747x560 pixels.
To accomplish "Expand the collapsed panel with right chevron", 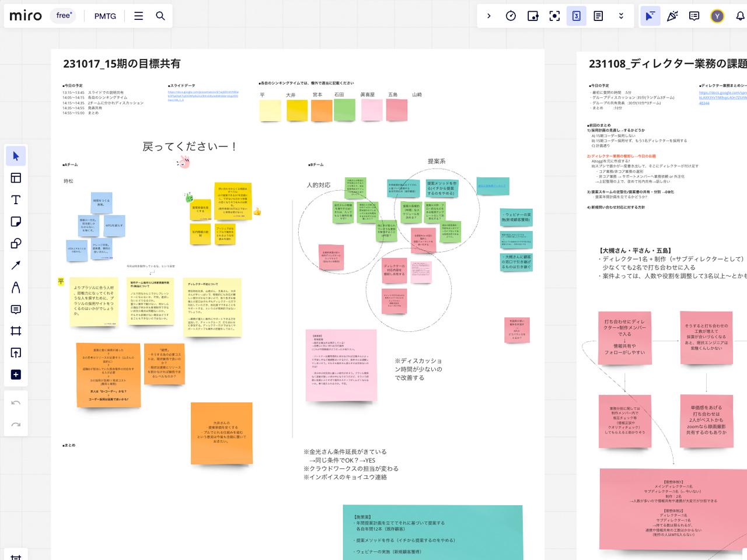I will click(489, 16).
